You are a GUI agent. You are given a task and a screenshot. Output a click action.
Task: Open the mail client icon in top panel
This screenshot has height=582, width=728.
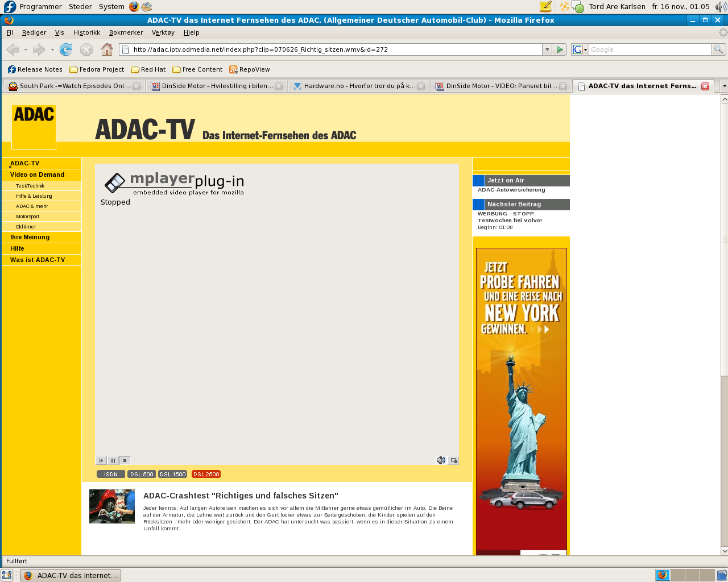click(147, 7)
